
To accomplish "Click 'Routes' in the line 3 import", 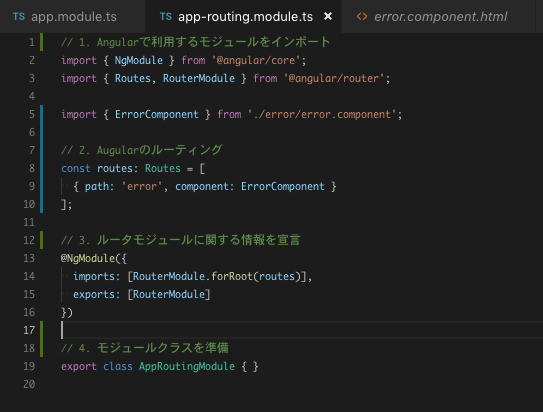I will pos(133,79).
